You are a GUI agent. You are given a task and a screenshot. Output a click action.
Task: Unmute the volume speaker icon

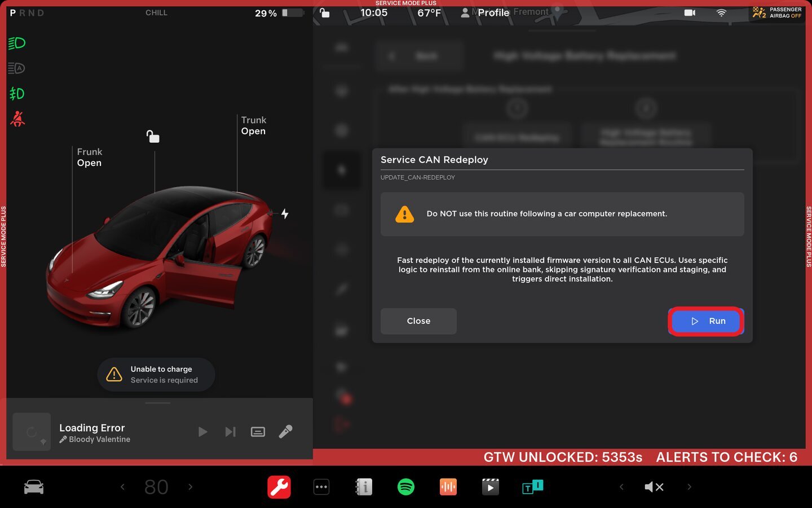654,487
